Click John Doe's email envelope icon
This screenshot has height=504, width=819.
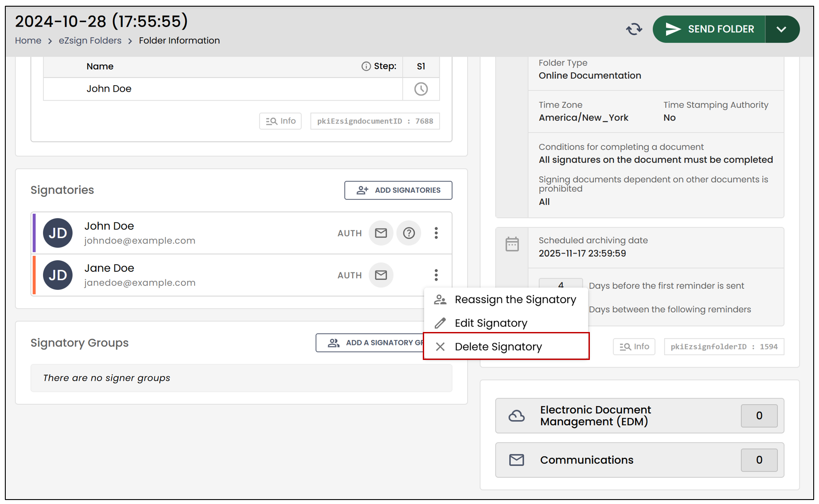[381, 233]
